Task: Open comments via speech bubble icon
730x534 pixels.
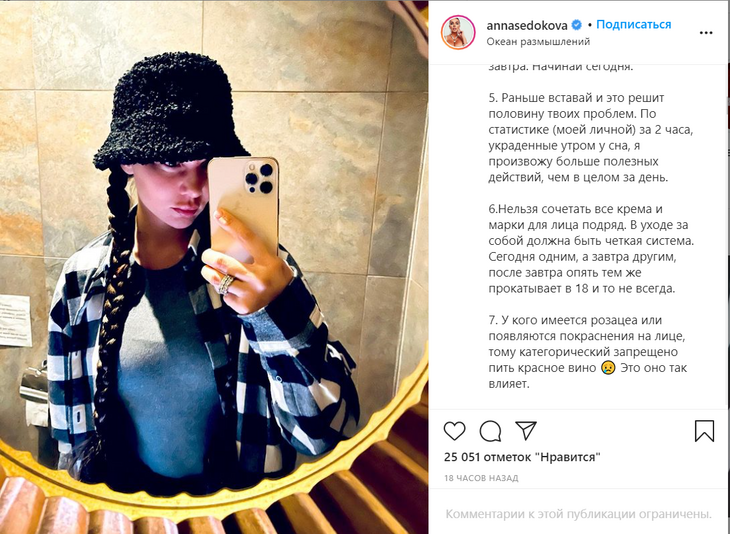Action: [490, 431]
